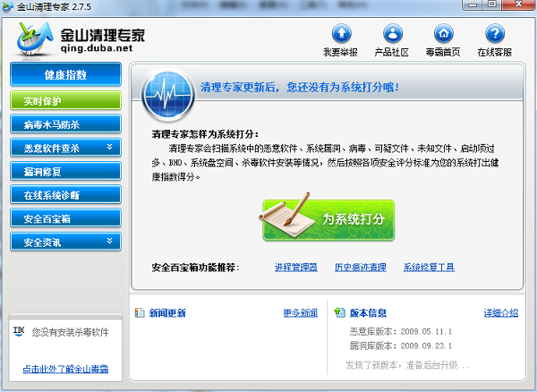This screenshot has width=537, height=392.
Task: Click the 安全百宝箱功能推荐 label
Action: tap(195, 268)
